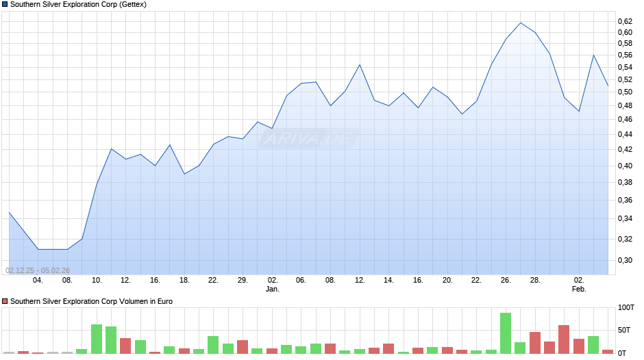Screen dimensions: 644x360
Task: Click the tallest green volume bar at date 26.
Action: point(506,333)
